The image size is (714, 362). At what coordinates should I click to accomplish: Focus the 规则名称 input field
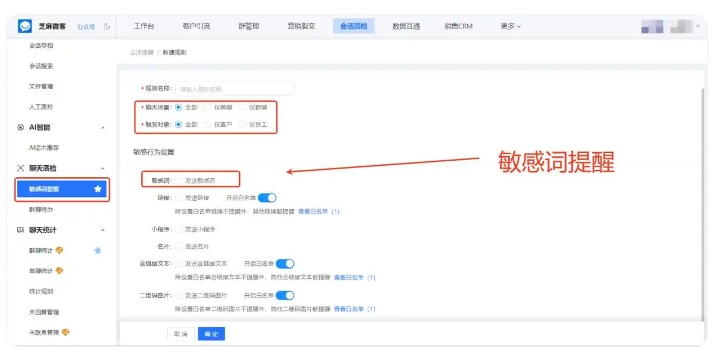tap(235, 89)
